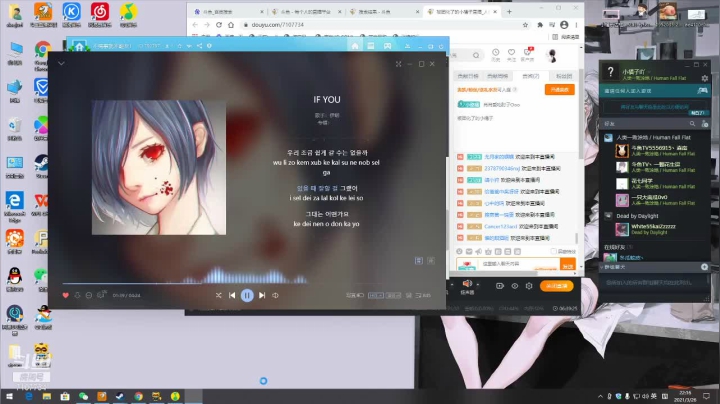Add a friend in Steam friends list

tap(705, 124)
